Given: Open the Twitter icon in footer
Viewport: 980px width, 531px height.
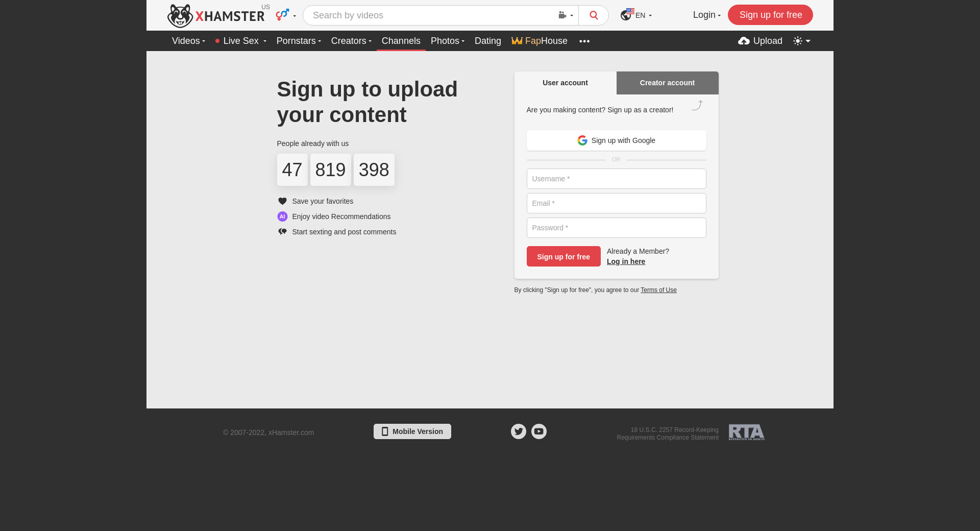Looking at the screenshot, I should click(519, 431).
